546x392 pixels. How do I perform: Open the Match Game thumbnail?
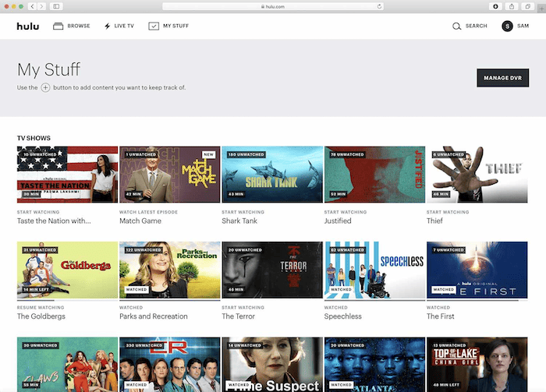(x=170, y=175)
